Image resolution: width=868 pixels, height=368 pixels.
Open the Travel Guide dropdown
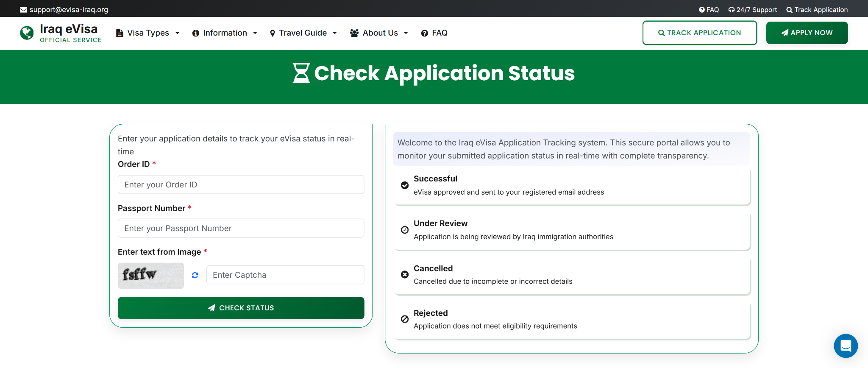[x=303, y=33]
